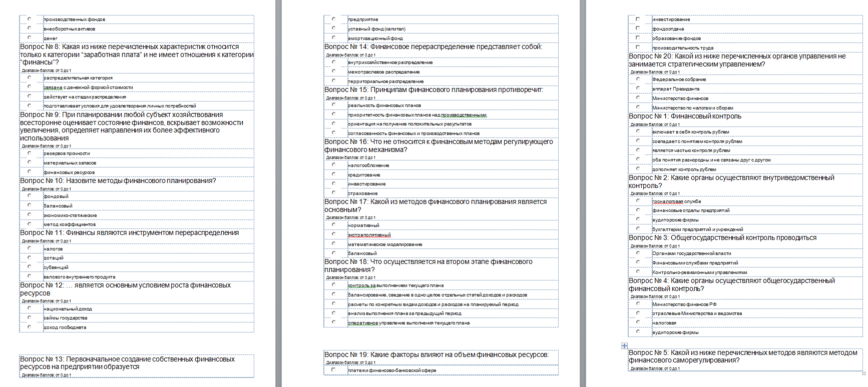868x387 pixels.
Task: Pick 'Контрольно-ревизионными управлениями' radio option
Action: (638, 272)
